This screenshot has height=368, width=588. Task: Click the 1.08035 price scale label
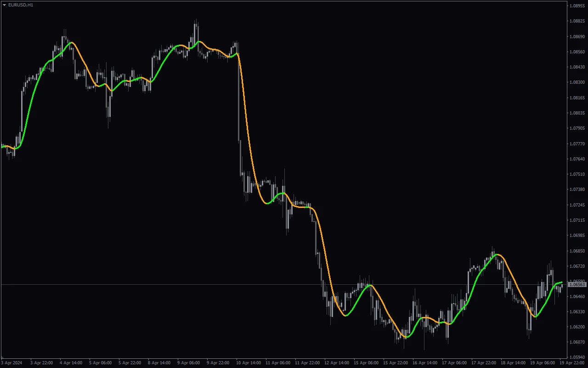577,113
